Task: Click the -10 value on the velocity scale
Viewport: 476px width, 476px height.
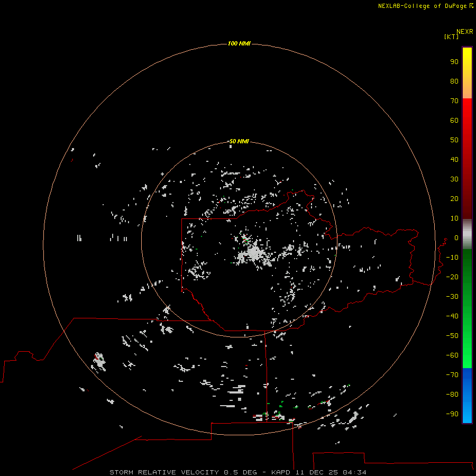Action: pos(452,258)
